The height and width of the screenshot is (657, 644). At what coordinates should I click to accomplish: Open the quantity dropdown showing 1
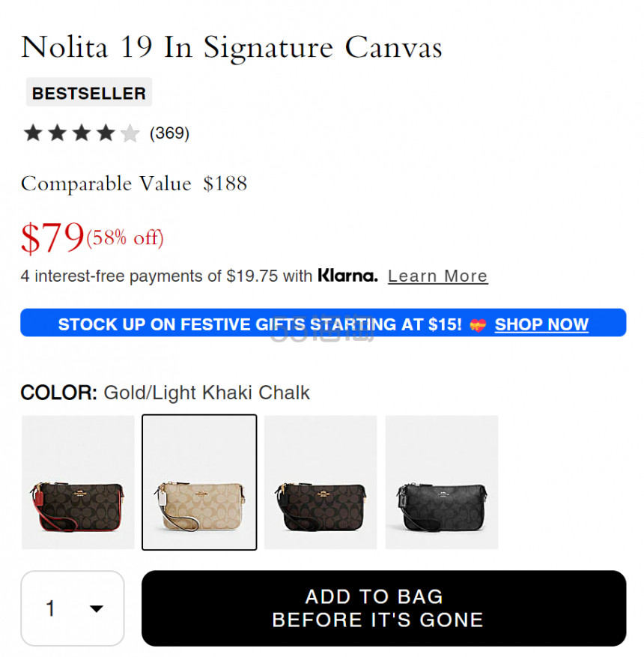click(x=73, y=608)
